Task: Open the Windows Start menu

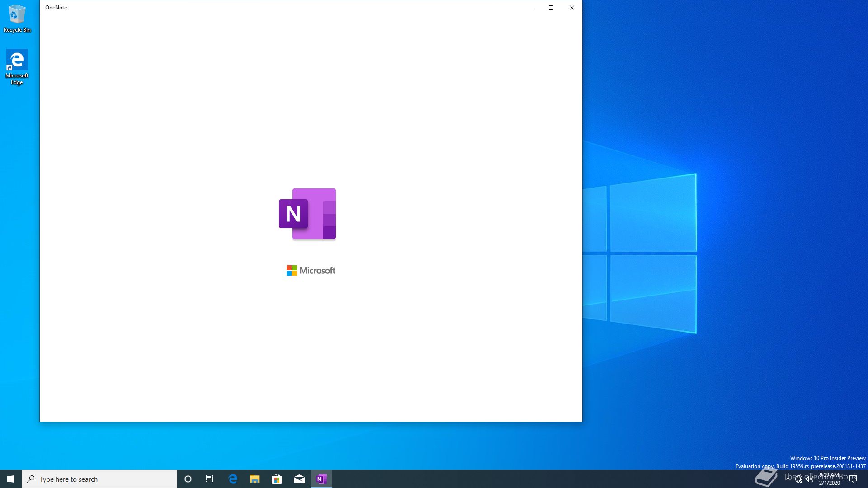Action: click(11, 479)
